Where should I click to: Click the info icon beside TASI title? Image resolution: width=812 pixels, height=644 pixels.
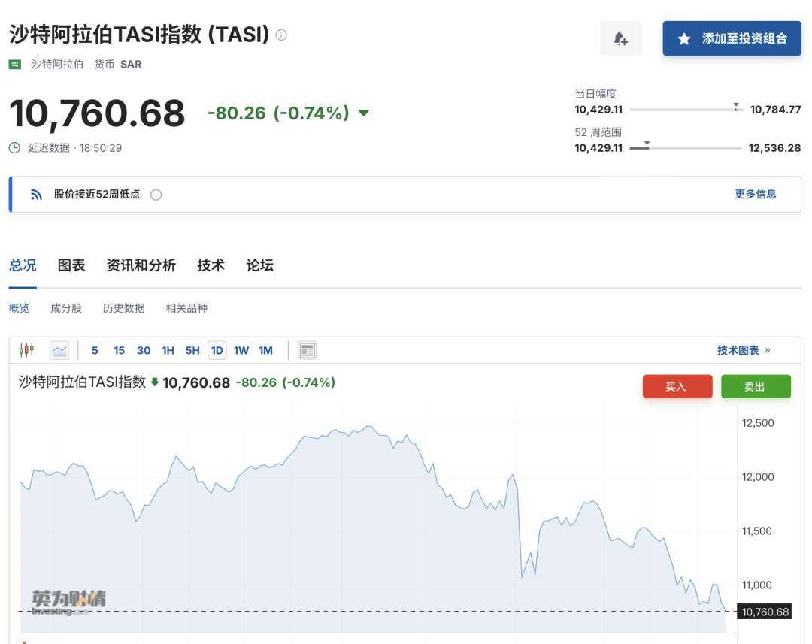281,35
